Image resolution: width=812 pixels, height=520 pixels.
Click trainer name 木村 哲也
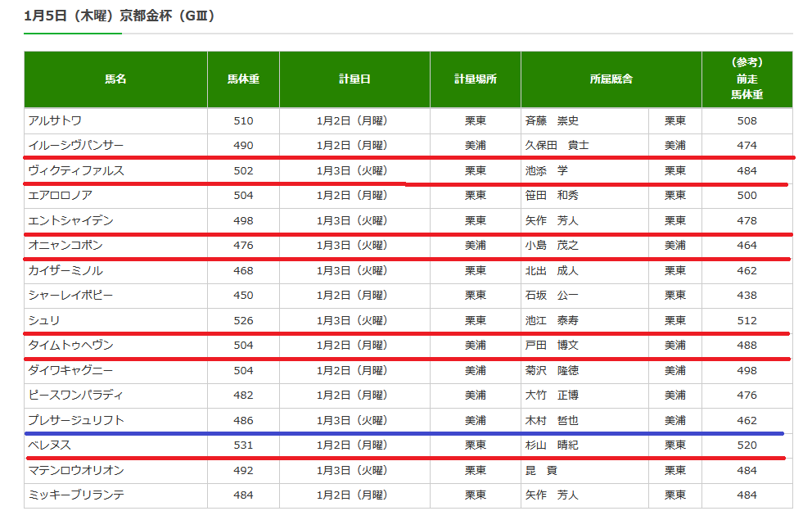(552, 420)
